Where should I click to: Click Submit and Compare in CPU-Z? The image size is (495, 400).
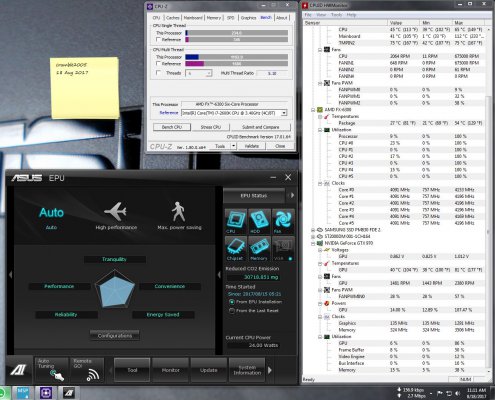point(261,127)
